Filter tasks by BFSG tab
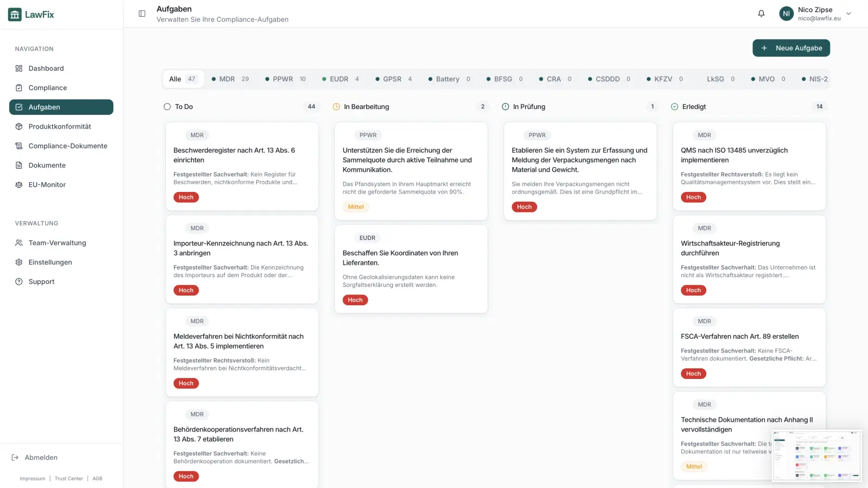Screen dimensions: 868x488 [505, 79]
